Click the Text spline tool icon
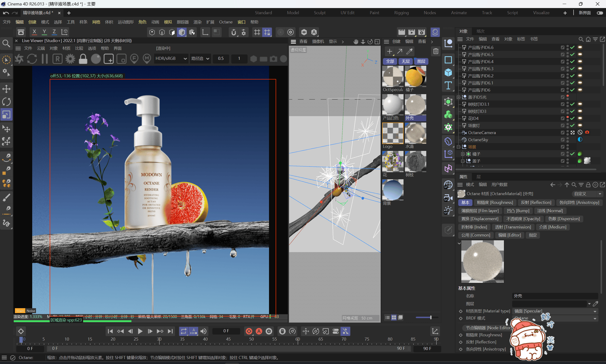The image size is (606, 364). tap(448, 86)
